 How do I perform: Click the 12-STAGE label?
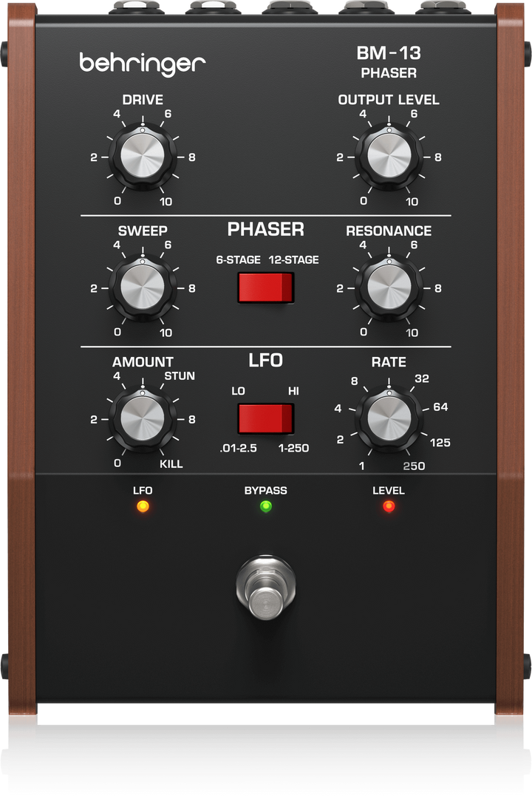(294, 260)
